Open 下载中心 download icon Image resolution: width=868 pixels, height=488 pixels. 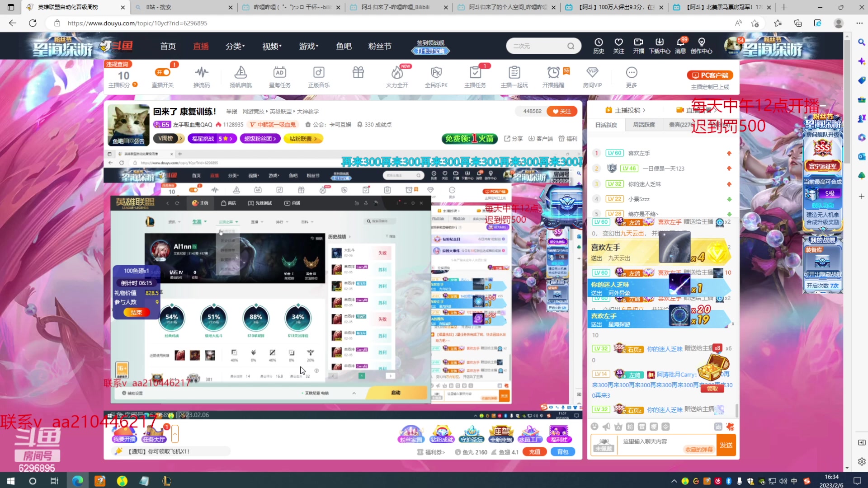click(660, 46)
